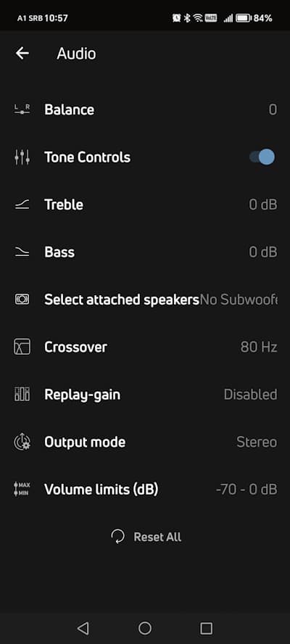Change the Stereo output mode value
Image resolution: width=290 pixels, height=644 pixels.
pos(257,442)
